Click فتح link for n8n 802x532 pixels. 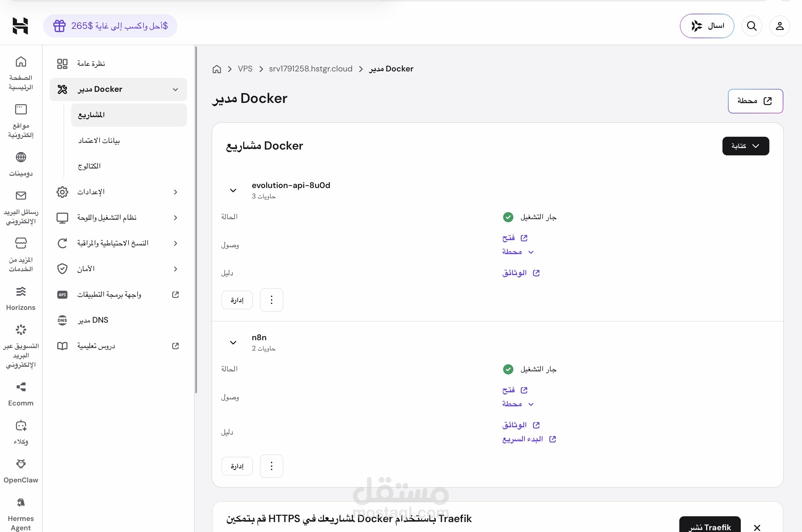(515, 390)
